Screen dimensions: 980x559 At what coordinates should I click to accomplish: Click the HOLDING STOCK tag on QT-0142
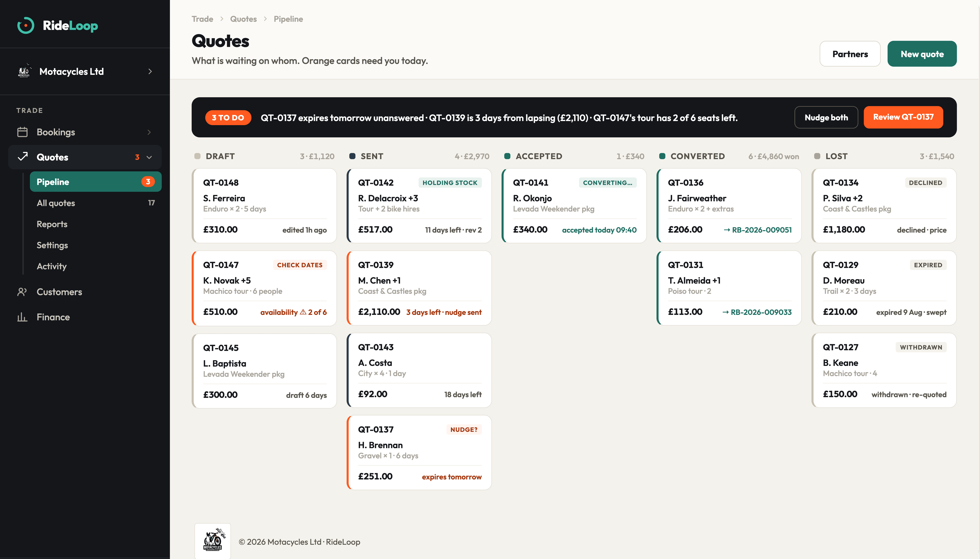coord(450,183)
